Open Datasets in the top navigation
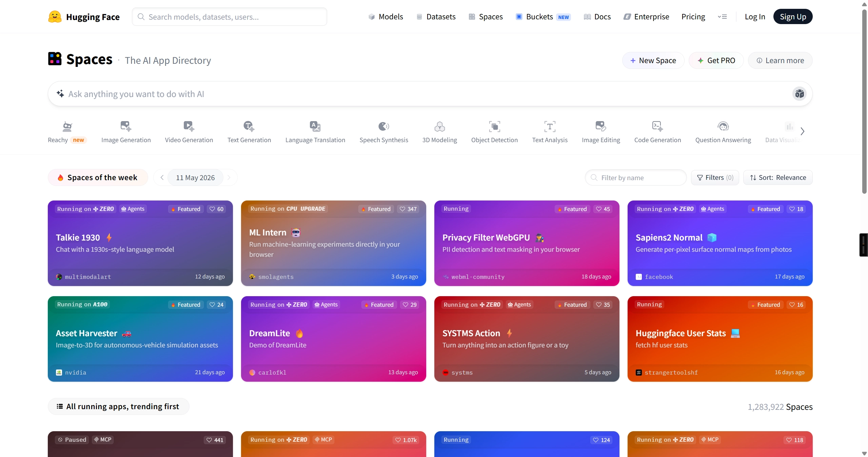This screenshot has width=868, height=457. click(x=436, y=17)
